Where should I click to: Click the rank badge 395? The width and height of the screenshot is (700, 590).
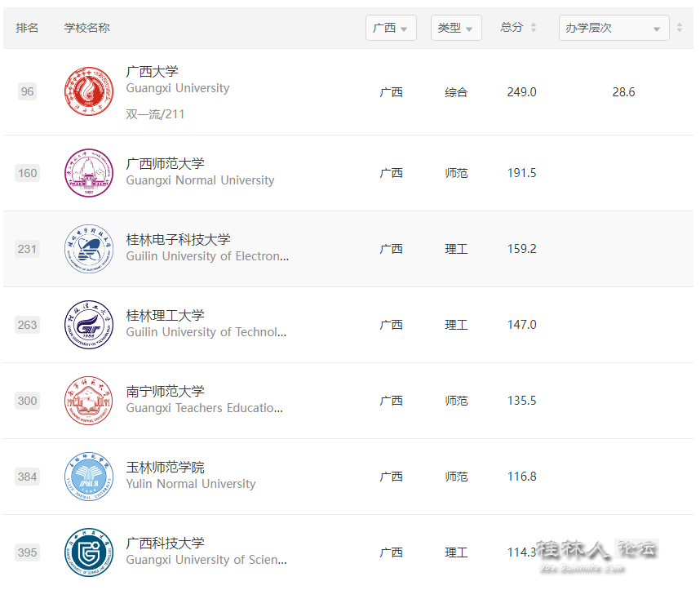(x=27, y=552)
